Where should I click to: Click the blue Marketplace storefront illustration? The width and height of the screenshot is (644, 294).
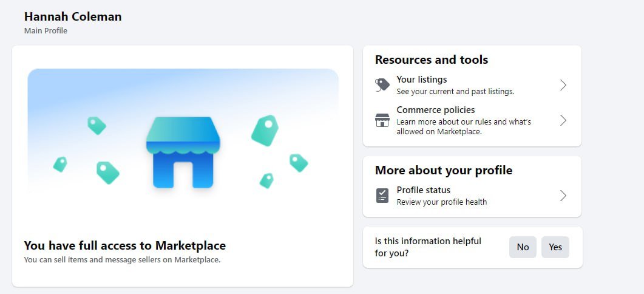183,152
